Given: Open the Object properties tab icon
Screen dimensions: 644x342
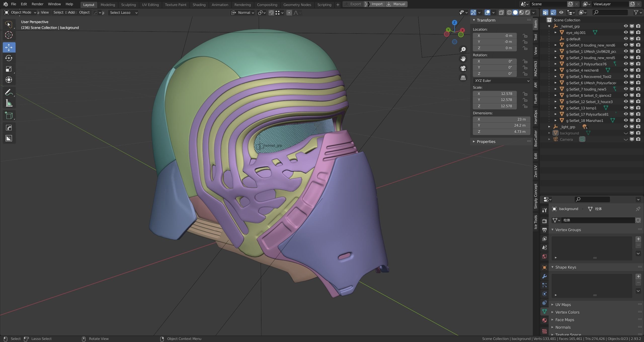Looking at the screenshot, I should (544, 267).
